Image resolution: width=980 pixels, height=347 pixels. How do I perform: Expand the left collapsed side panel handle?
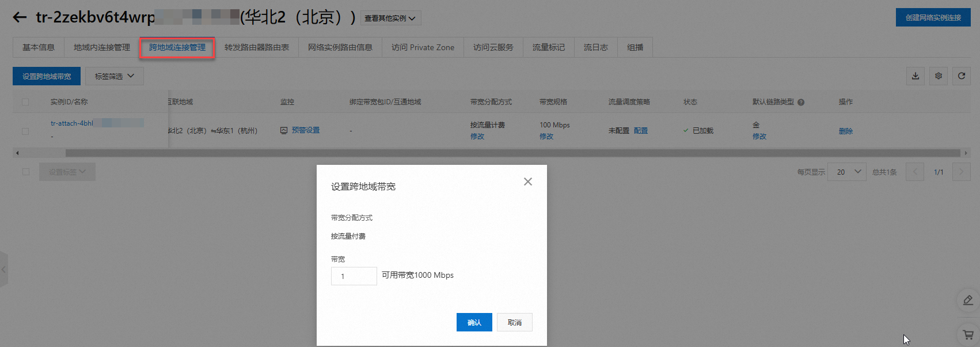4,269
